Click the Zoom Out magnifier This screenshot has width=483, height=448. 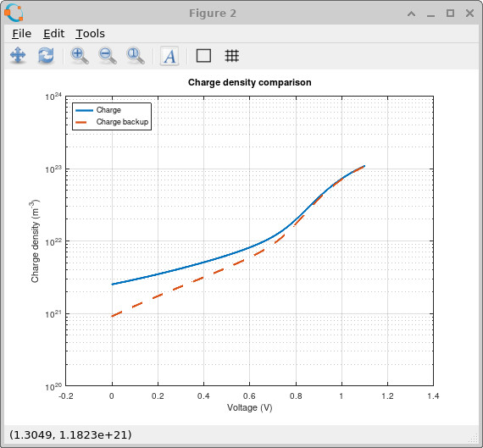pyautogui.click(x=108, y=56)
